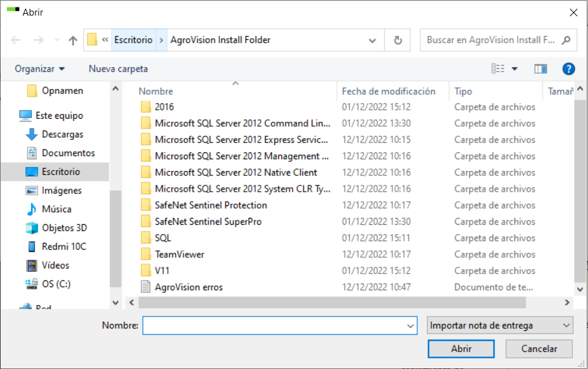Open recent locations dropdown arrow
Screen dimensions: 588x369
click(x=57, y=40)
